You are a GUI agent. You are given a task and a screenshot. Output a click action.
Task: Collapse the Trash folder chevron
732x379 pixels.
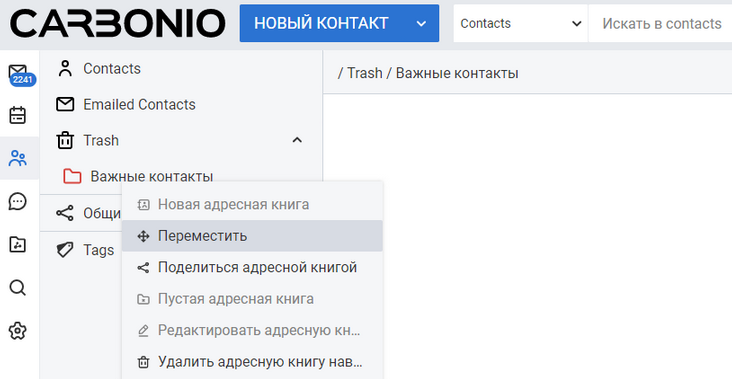click(297, 140)
